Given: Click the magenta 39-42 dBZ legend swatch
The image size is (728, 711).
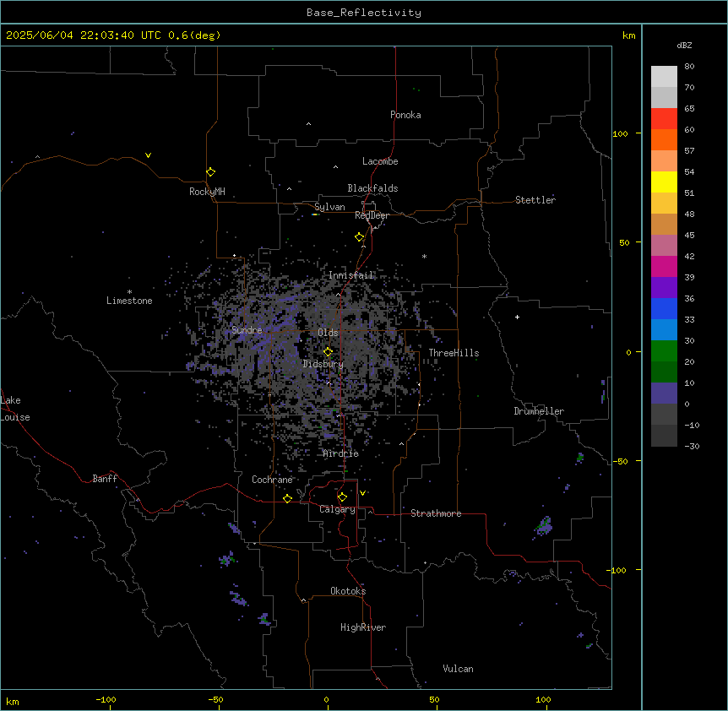Looking at the screenshot, I should [x=664, y=266].
